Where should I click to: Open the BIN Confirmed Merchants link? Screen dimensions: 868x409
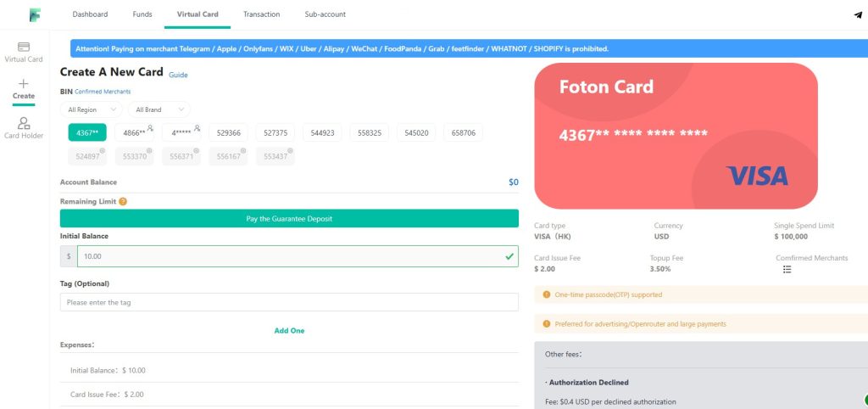click(x=103, y=92)
